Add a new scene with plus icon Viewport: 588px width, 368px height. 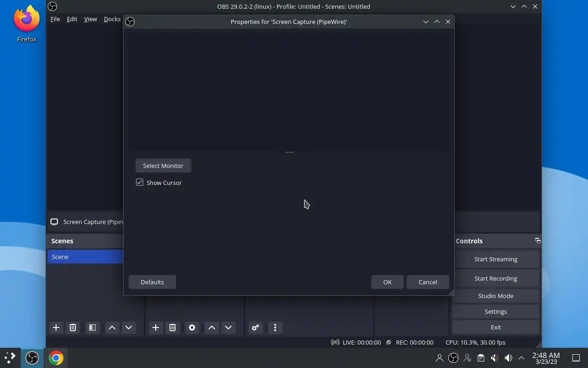click(56, 328)
